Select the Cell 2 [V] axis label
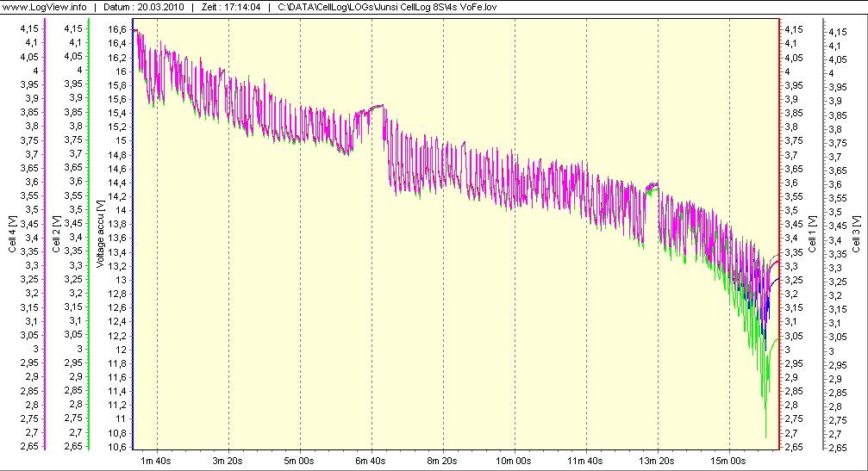Screen dimensions: 868x471 tap(57, 234)
